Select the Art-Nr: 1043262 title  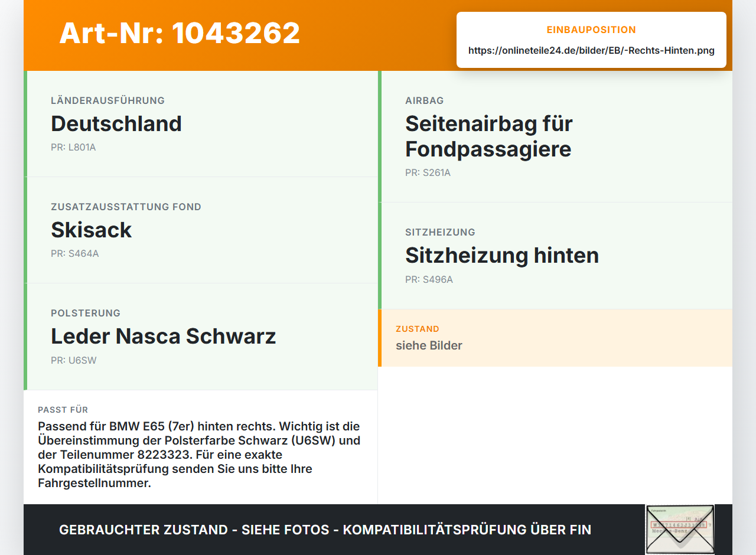pyautogui.click(x=180, y=33)
